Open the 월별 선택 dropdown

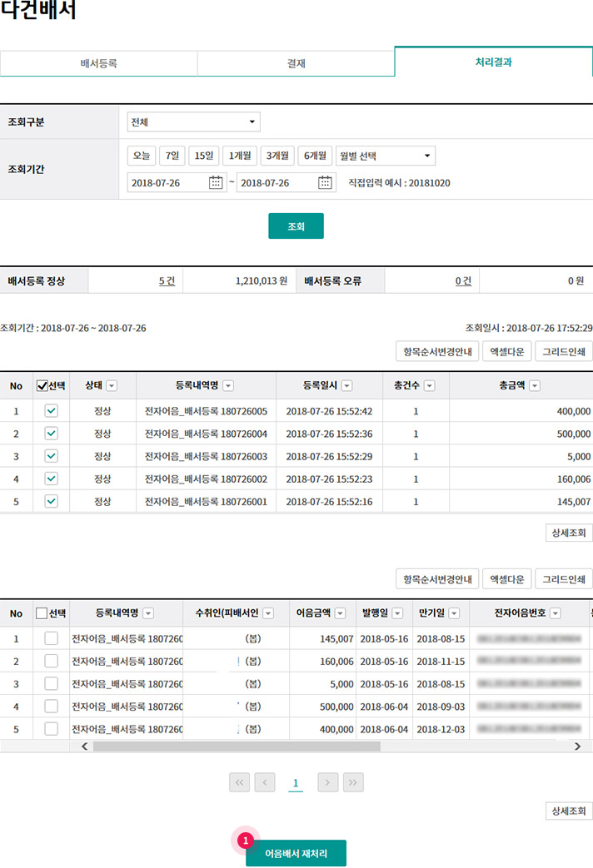386,156
